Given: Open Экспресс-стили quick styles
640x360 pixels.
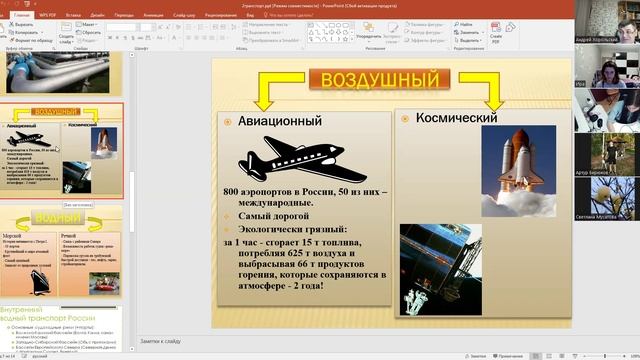Looking at the screenshot, I should point(392,33).
